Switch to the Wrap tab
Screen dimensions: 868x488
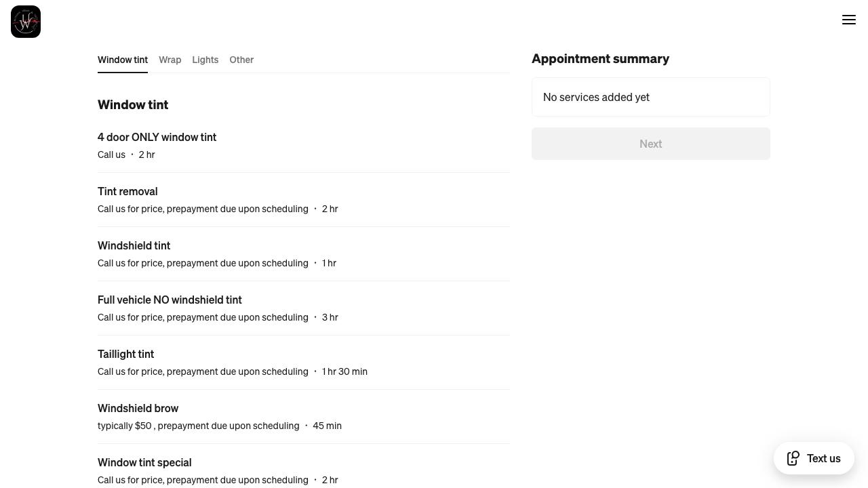(x=170, y=60)
